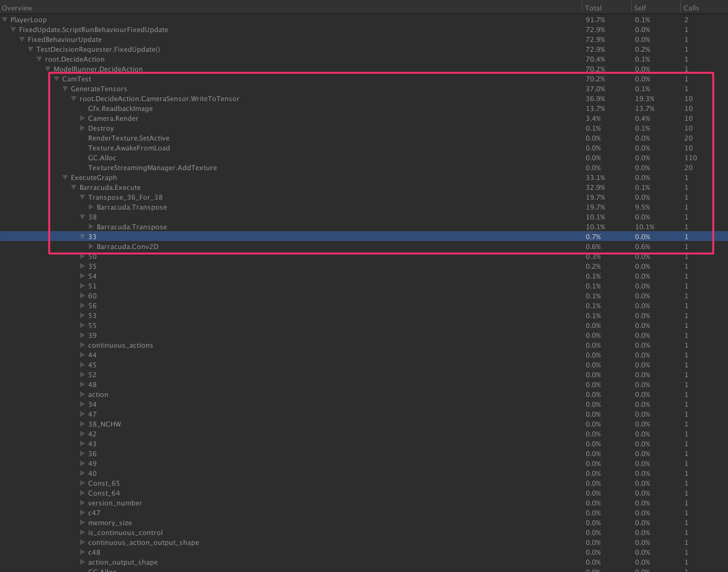Collapse the CamTest disclosure triangle

pos(57,79)
